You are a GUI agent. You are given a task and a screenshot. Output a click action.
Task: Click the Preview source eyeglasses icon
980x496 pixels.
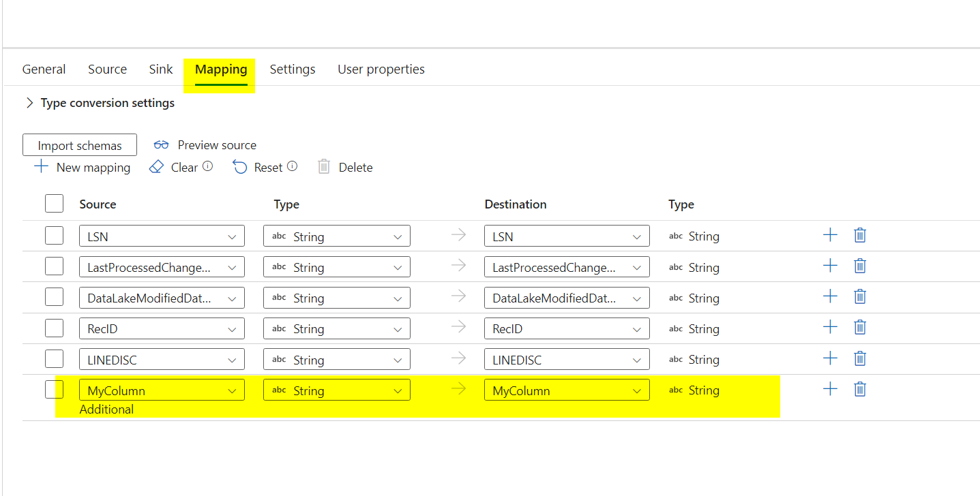point(162,144)
